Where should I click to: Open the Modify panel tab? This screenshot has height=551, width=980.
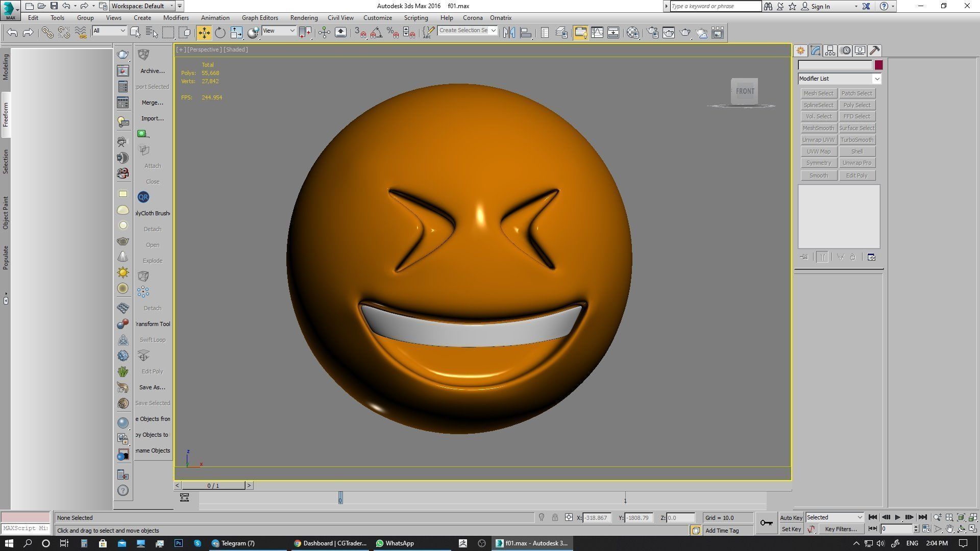815,51
